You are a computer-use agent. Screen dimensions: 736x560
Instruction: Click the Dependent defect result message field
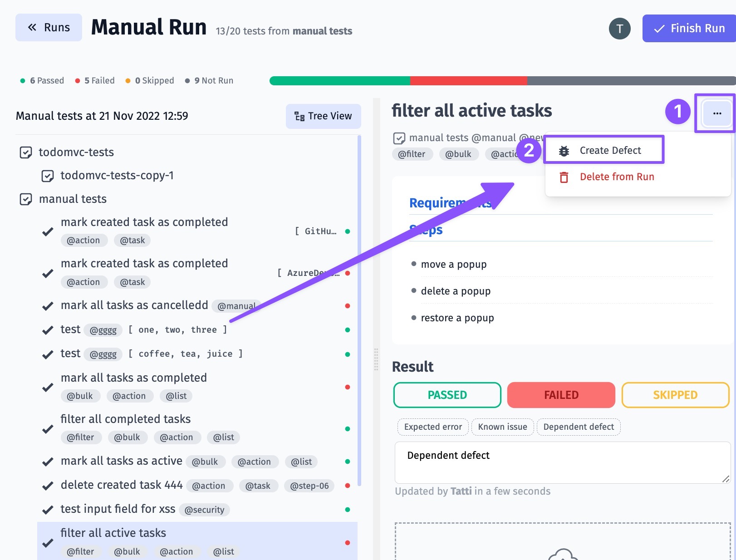(562, 462)
